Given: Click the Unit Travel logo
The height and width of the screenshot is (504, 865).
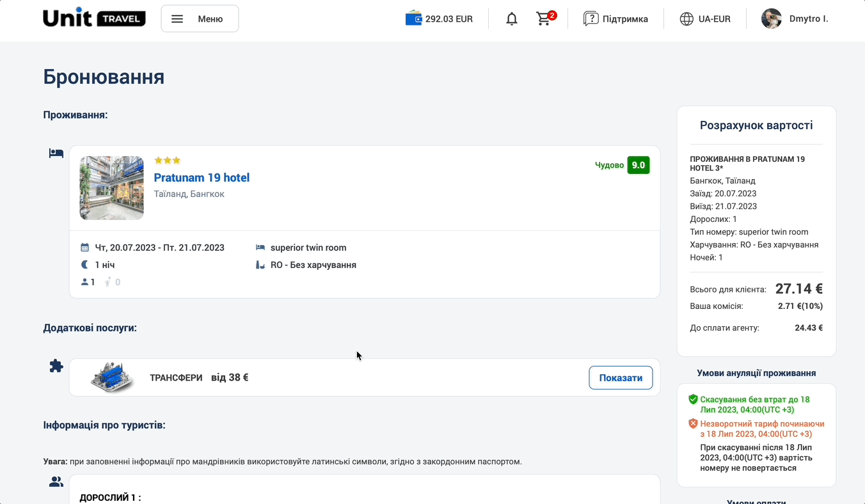Looking at the screenshot, I should [x=94, y=19].
